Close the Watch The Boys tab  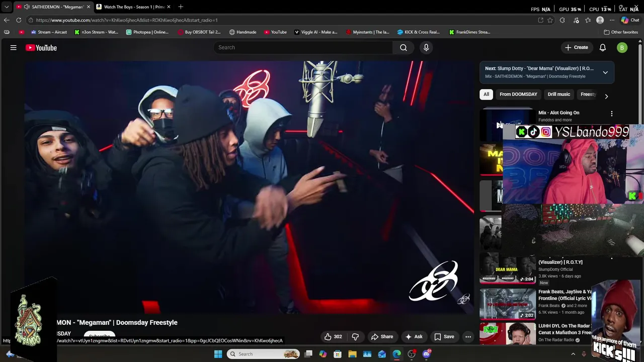coord(169,7)
